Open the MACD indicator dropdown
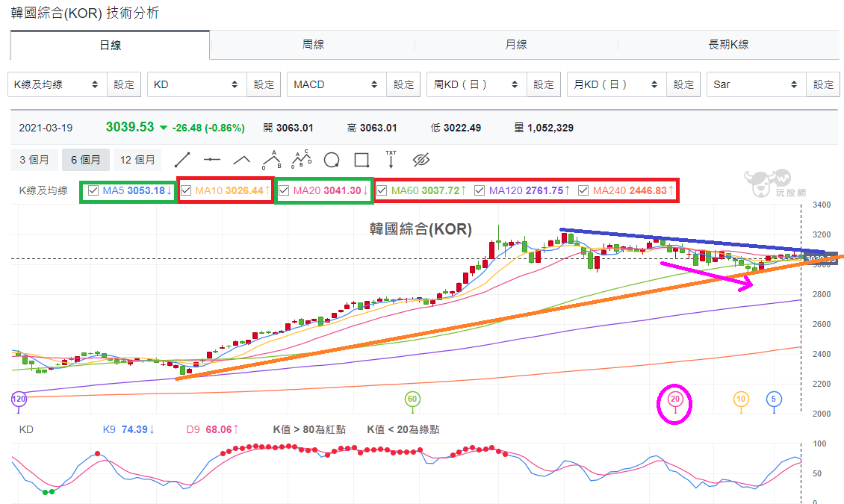The image size is (844, 504). coord(337,84)
